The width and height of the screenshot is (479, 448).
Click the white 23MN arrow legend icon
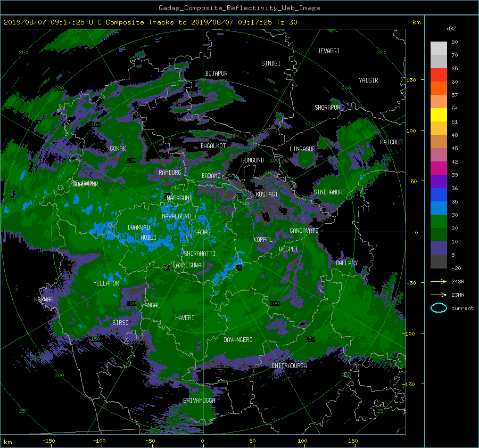pyautogui.click(x=439, y=295)
